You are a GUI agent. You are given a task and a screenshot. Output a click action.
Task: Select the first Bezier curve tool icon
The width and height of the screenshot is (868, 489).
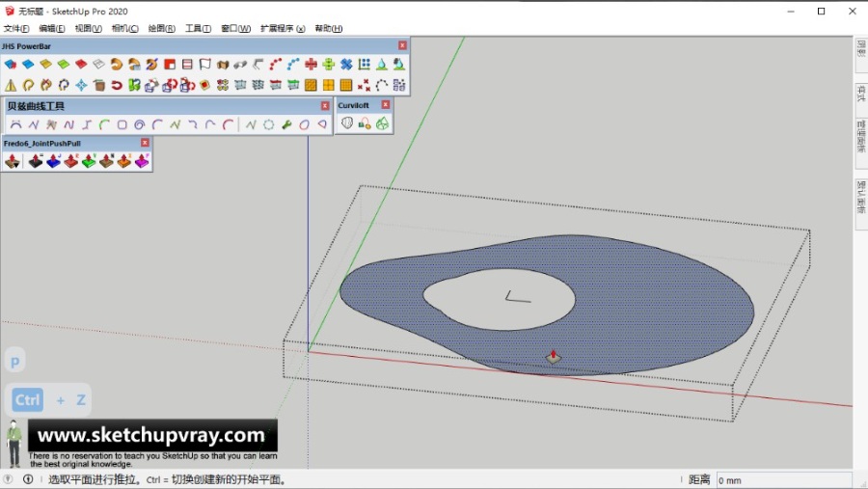(16, 124)
